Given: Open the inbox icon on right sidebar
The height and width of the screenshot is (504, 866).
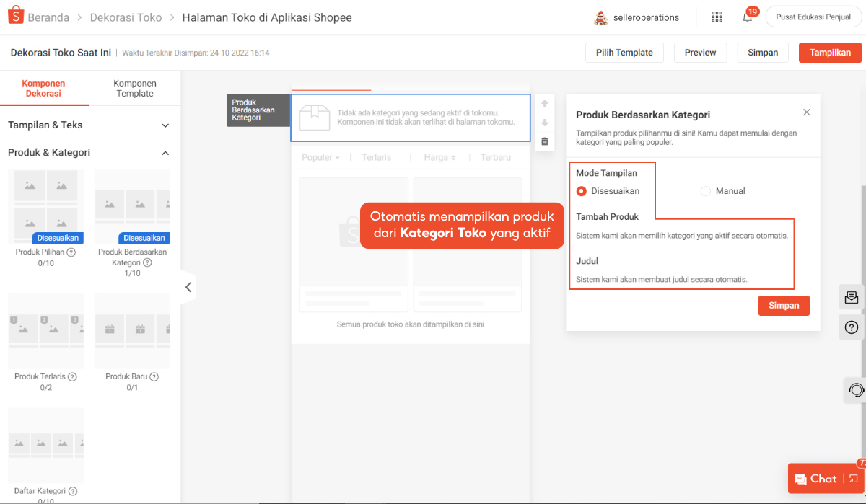Looking at the screenshot, I should [x=852, y=296].
